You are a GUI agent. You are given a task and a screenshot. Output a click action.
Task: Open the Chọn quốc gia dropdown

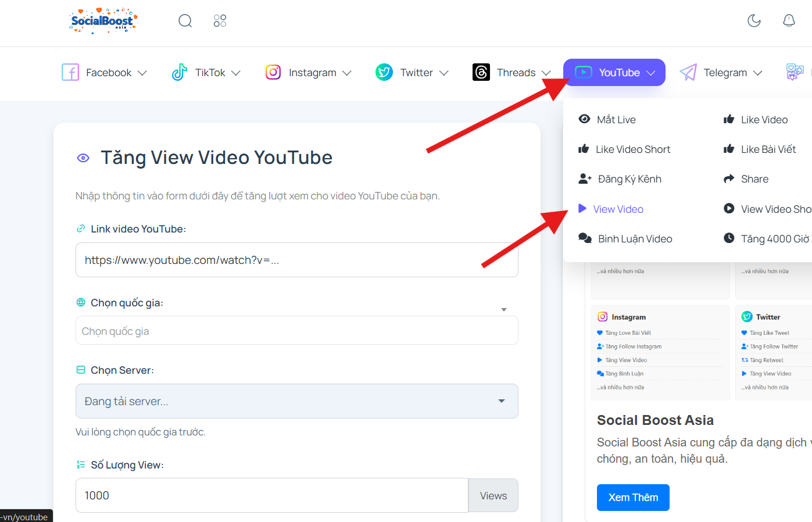[x=297, y=330]
